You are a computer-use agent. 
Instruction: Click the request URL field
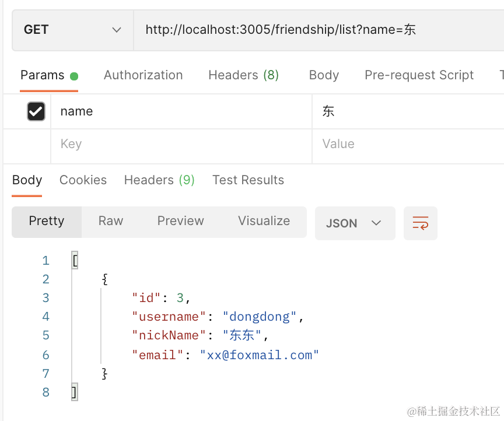click(315, 30)
